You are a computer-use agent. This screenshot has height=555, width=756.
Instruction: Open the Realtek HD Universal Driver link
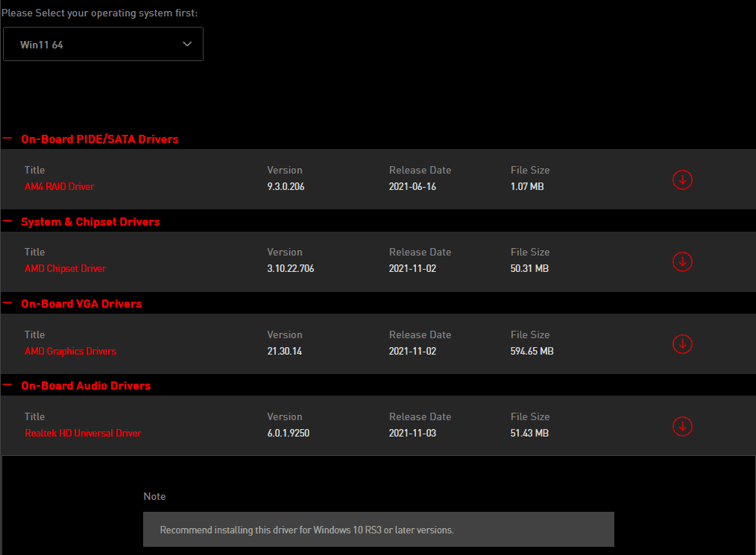point(83,433)
